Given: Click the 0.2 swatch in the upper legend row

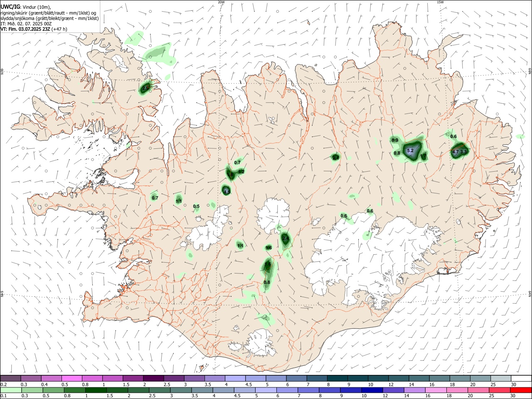Looking at the screenshot, I should point(10,378).
